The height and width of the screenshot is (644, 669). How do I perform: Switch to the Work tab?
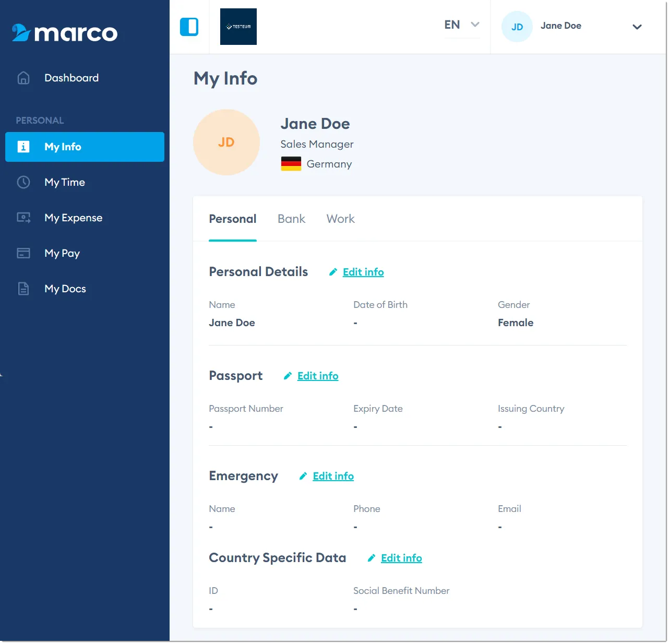click(341, 219)
